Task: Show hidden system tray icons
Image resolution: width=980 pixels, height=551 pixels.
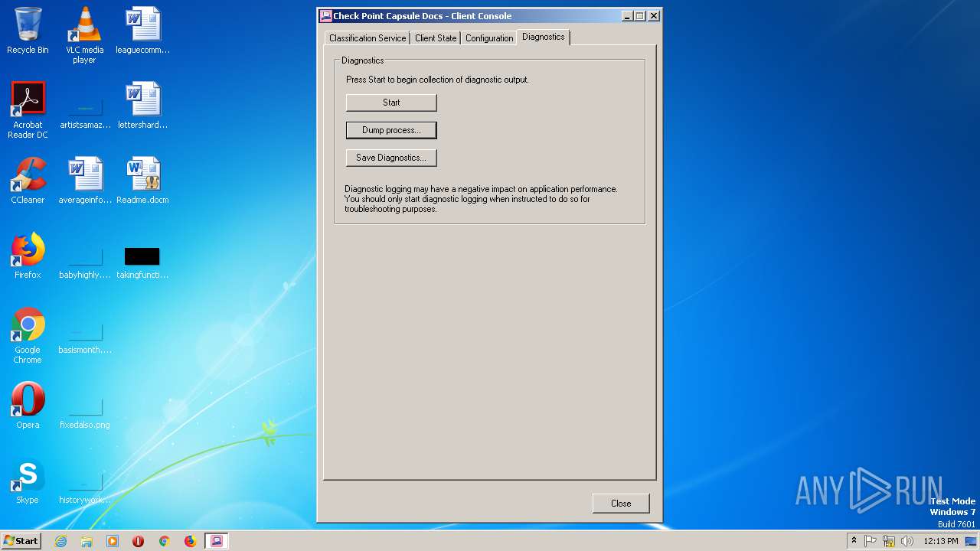Action: tap(854, 541)
